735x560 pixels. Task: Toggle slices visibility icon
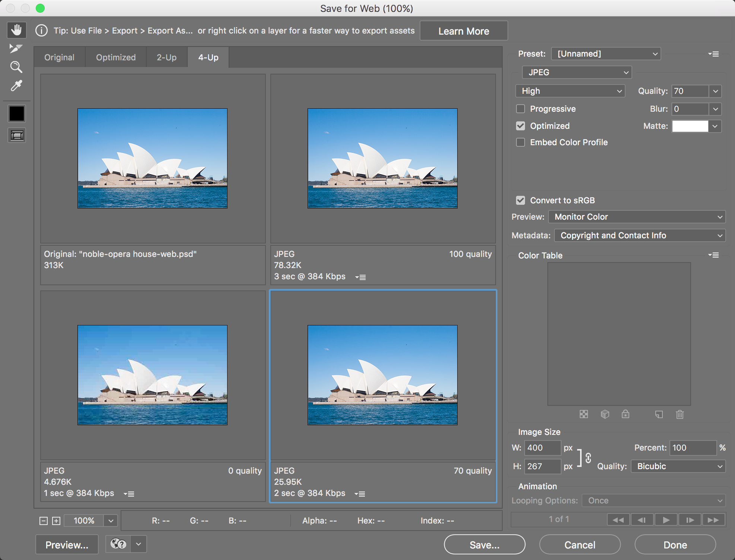click(17, 135)
